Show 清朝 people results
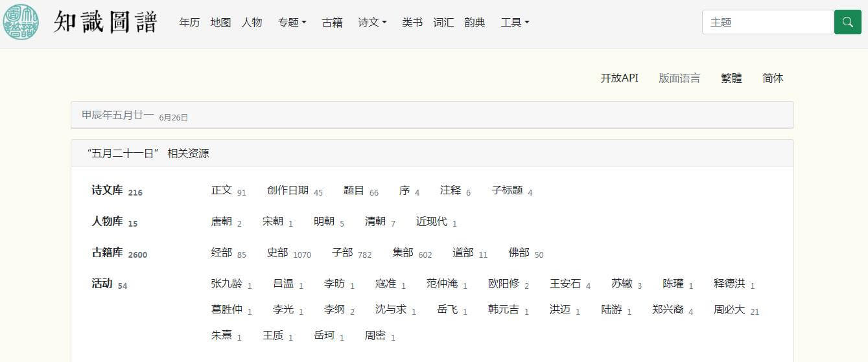This screenshot has height=362, width=868. (375, 221)
